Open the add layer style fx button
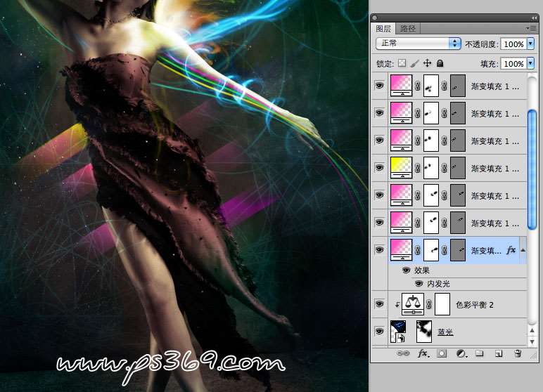Screen dimensions: 543x392 [423, 353]
